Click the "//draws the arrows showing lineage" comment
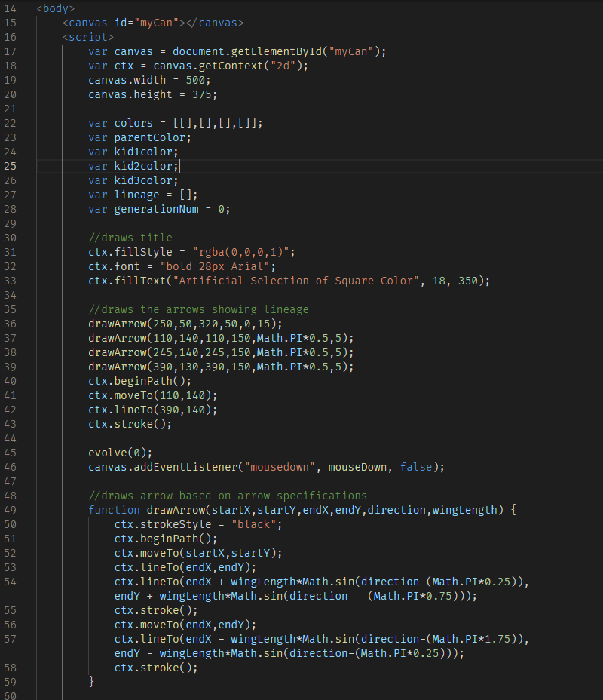Image resolution: width=603 pixels, height=700 pixels. [x=198, y=309]
